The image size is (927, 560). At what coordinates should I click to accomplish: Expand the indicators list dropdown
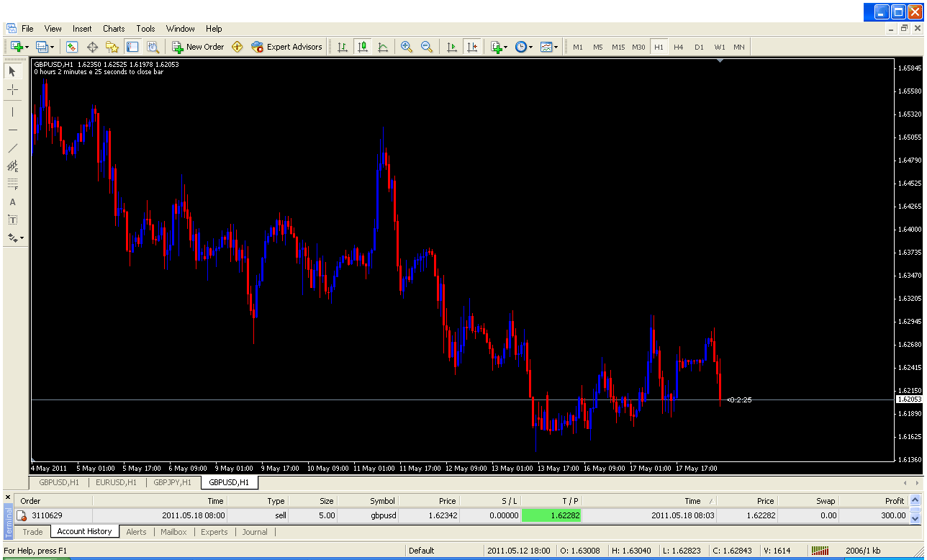(x=506, y=47)
